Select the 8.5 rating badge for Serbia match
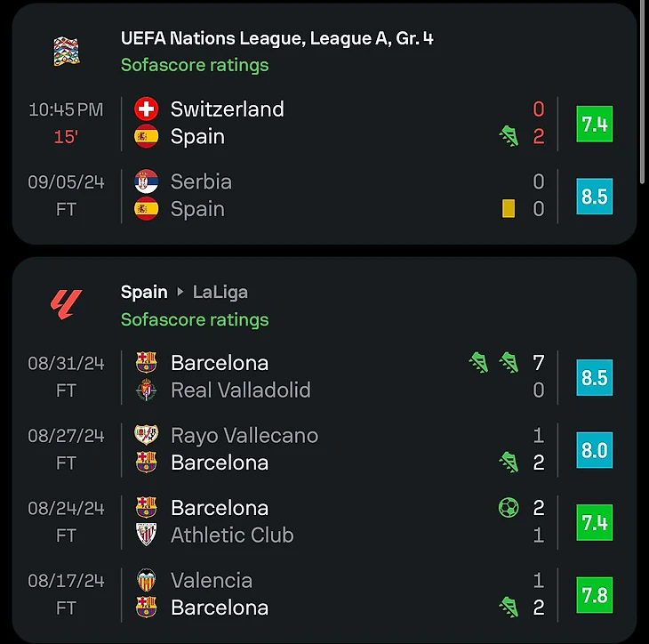This screenshot has width=649, height=644. pyautogui.click(x=594, y=196)
